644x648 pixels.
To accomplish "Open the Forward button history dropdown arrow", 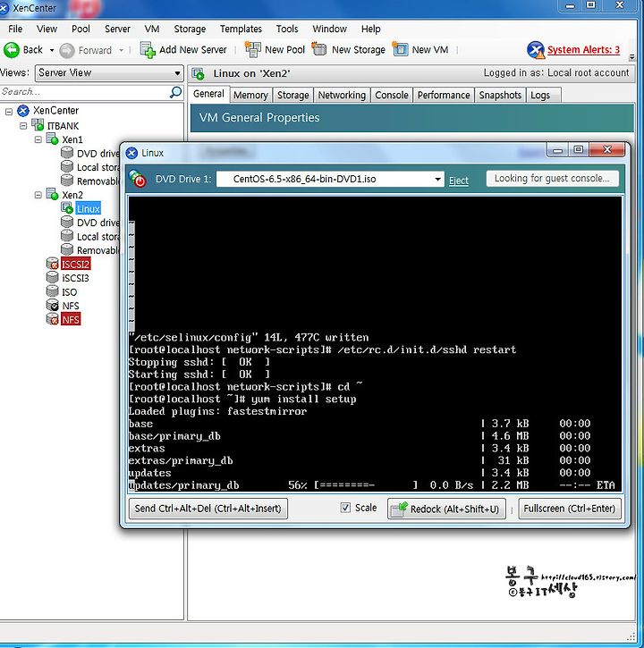I will (121, 50).
